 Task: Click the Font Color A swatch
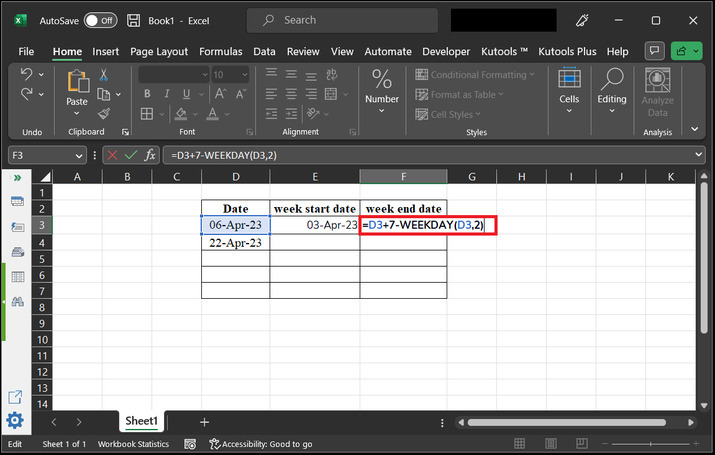[x=212, y=114]
